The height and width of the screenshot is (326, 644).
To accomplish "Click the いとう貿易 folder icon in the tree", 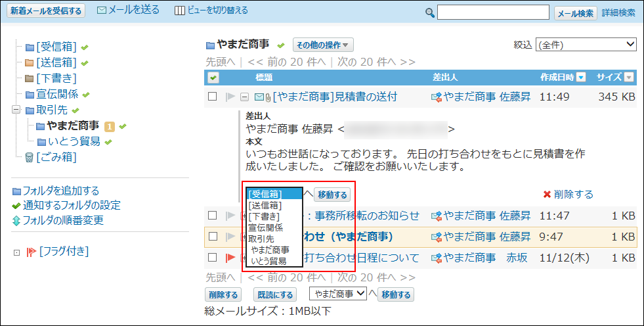I will (x=41, y=142).
